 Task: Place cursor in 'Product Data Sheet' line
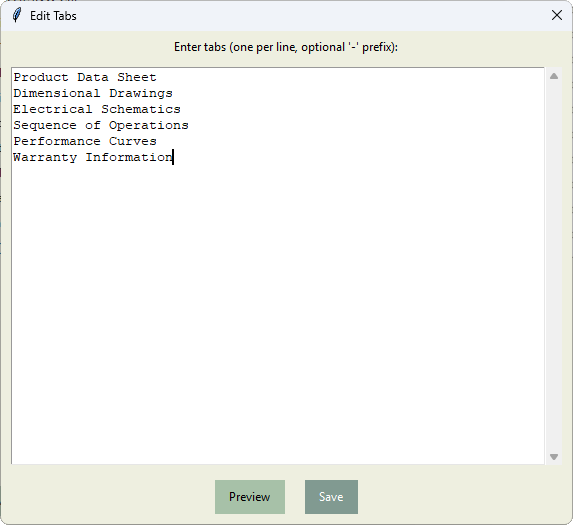click(85, 77)
